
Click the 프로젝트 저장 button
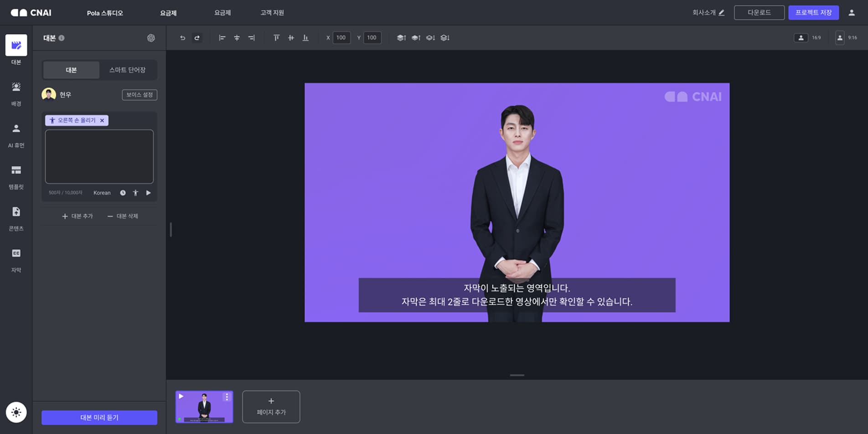pos(813,13)
